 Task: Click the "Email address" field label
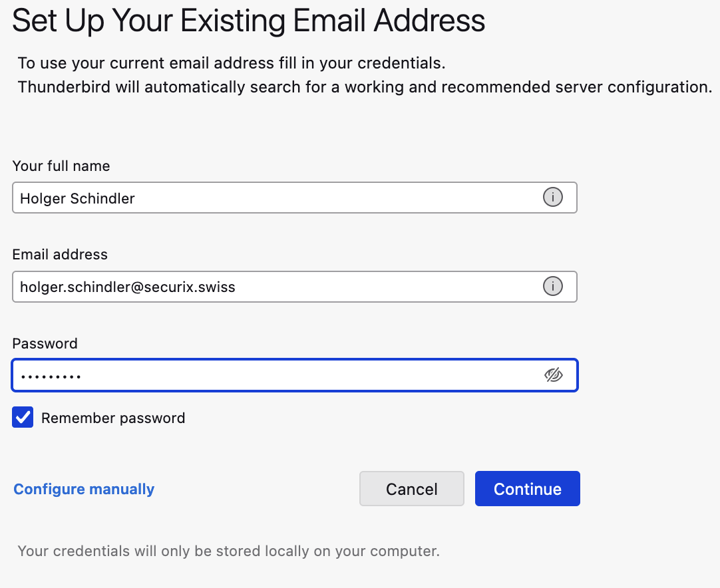[x=60, y=255]
